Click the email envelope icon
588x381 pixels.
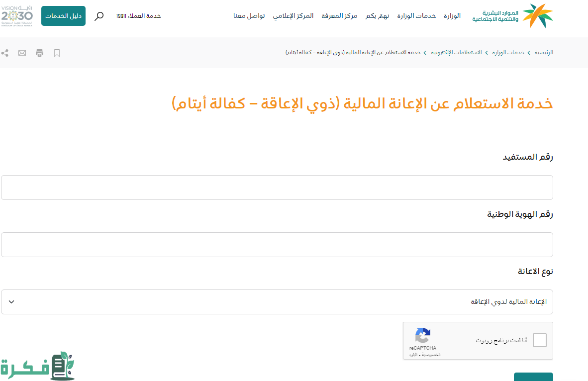[22, 53]
